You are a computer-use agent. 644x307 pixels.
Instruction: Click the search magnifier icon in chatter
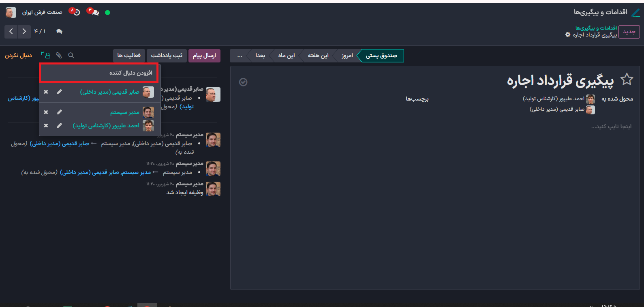[x=71, y=55]
